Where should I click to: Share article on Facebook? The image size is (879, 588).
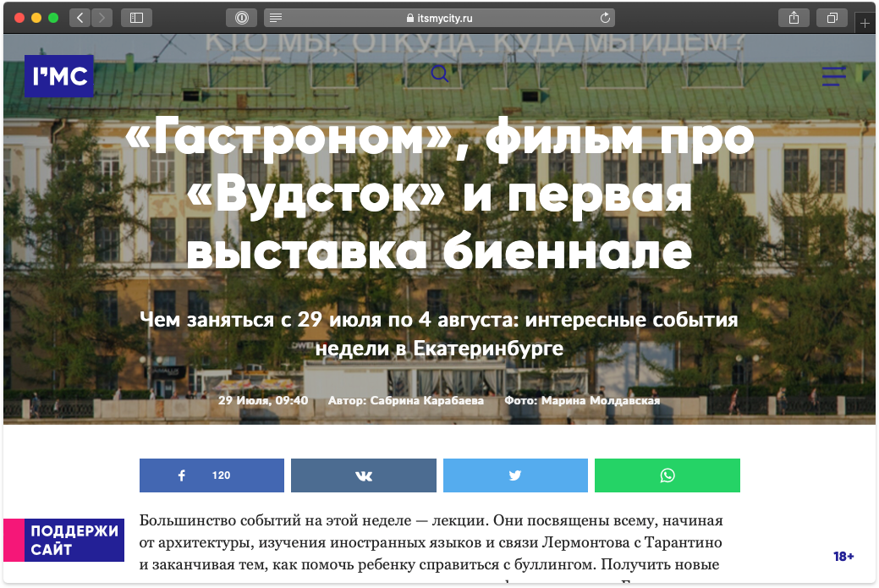click(x=212, y=475)
